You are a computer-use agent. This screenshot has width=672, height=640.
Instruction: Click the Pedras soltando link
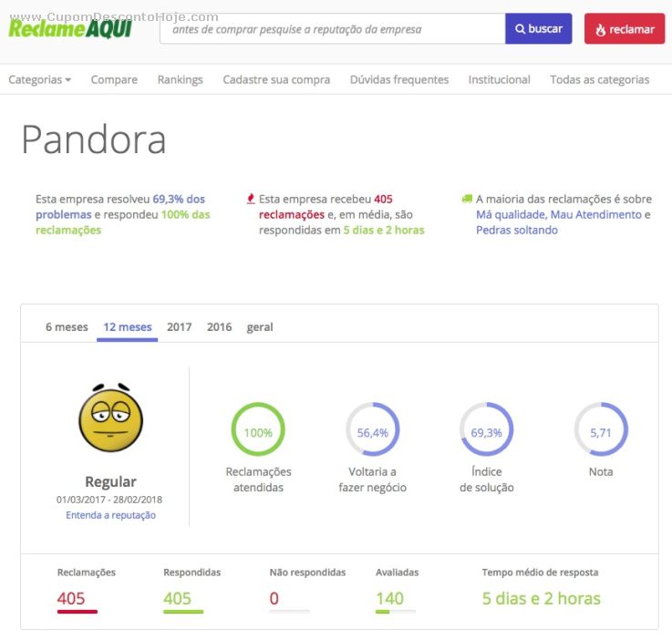pos(517,230)
